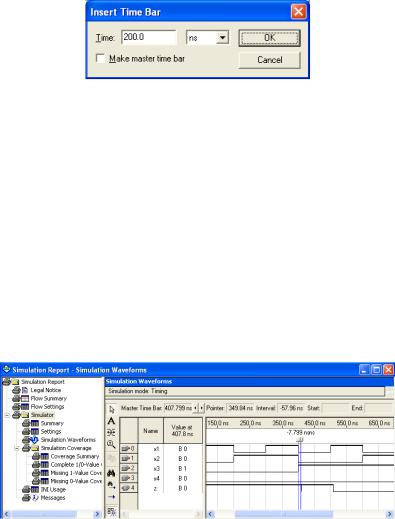Enable Make master time bar checkbox

coord(100,58)
